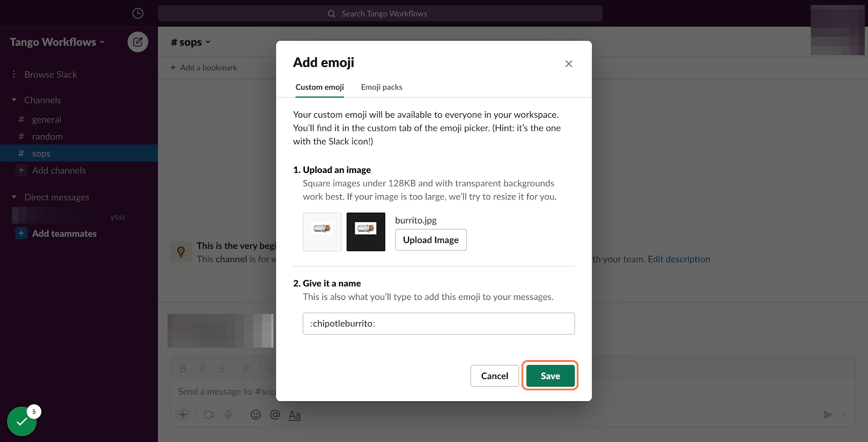Mention someone with the @ icon
The height and width of the screenshot is (442, 868).
pos(275,415)
